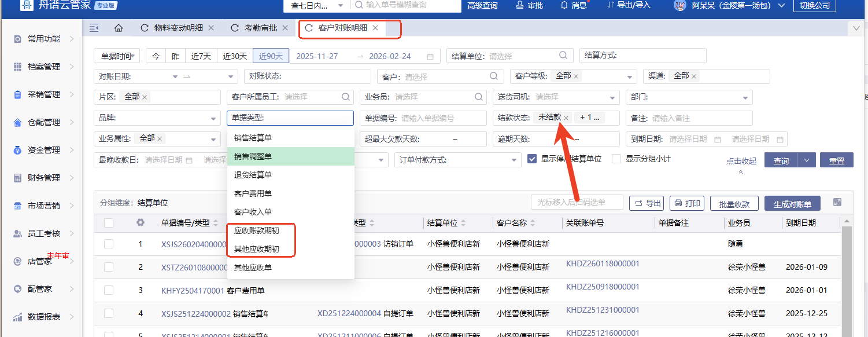Click the 重置 button
Viewport: 868px width, 337px height.
point(836,160)
